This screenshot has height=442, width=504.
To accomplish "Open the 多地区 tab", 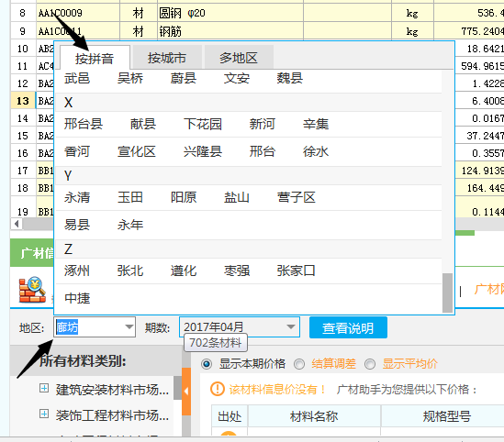I will click(x=239, y=58).
